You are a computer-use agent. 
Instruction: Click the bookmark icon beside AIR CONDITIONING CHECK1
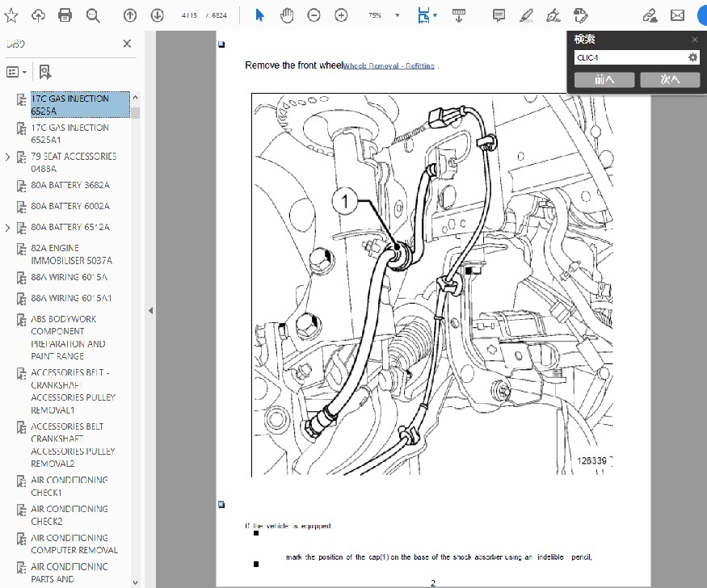click(21, 481)
